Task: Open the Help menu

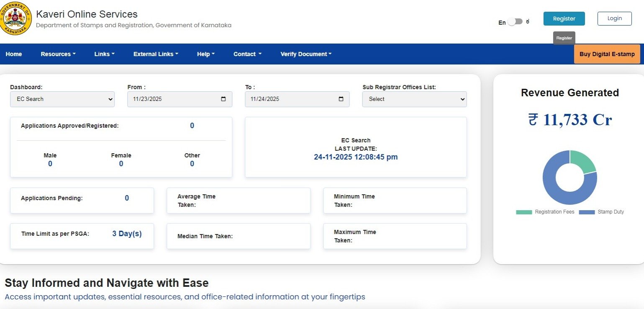Action: pos(205,54)
